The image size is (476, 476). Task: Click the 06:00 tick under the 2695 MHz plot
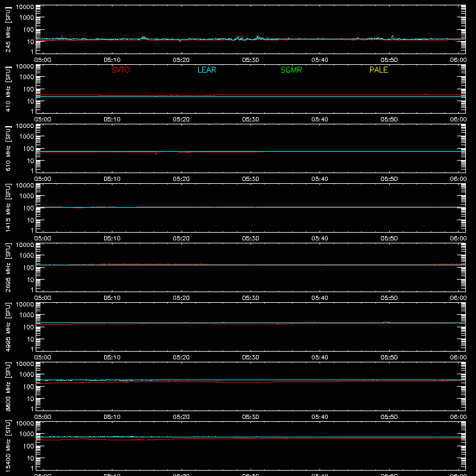pos(458,298)
